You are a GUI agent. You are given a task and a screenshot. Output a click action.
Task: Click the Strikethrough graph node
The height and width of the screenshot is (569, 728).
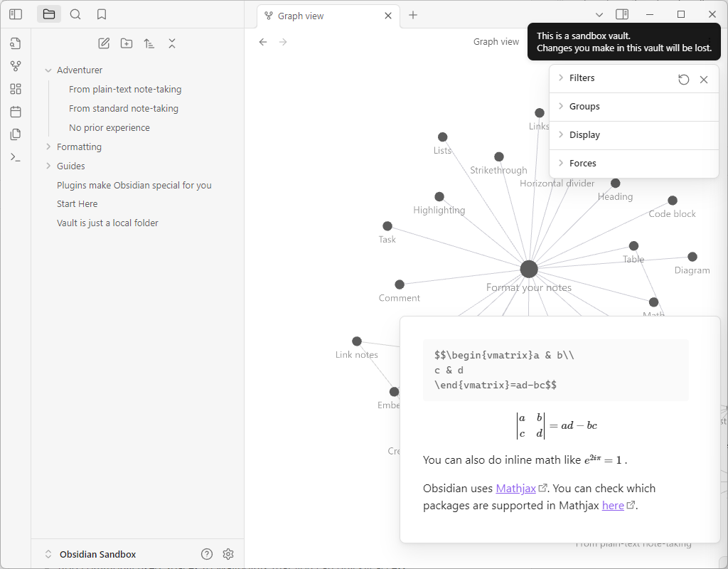tap(499, 157)
